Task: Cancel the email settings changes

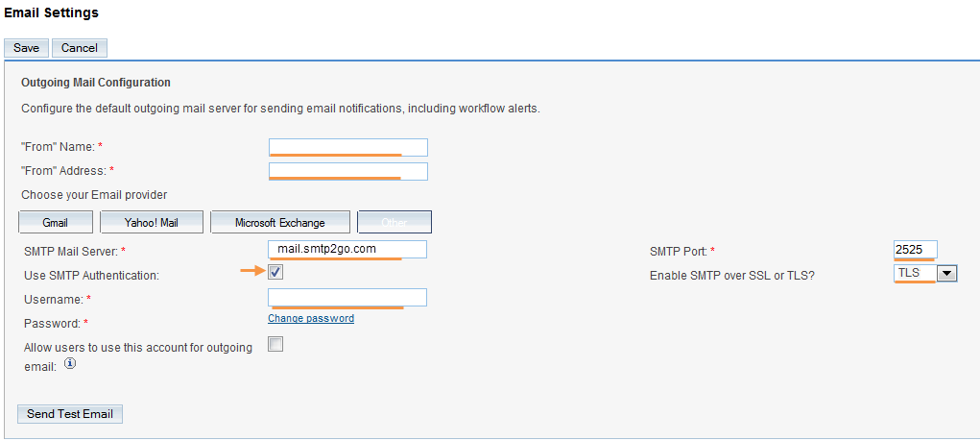Action: pyautogui.click(x=80, y=48)
